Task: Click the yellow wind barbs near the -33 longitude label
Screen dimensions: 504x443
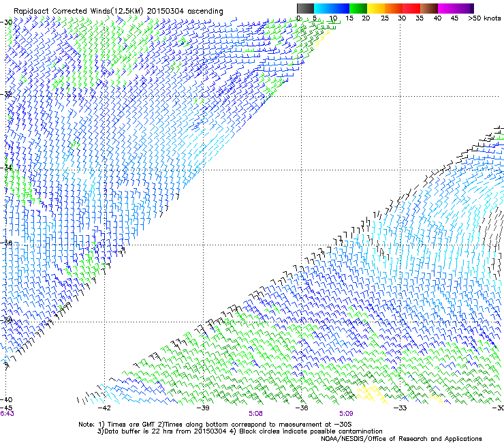Action: click(x=373, y=394)
